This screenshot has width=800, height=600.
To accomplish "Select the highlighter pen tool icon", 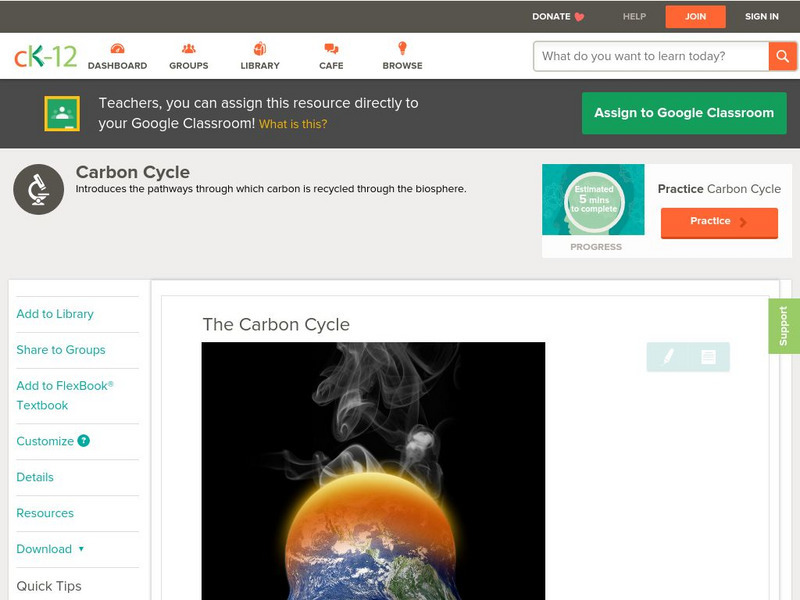I will click(x=668, y=357).
